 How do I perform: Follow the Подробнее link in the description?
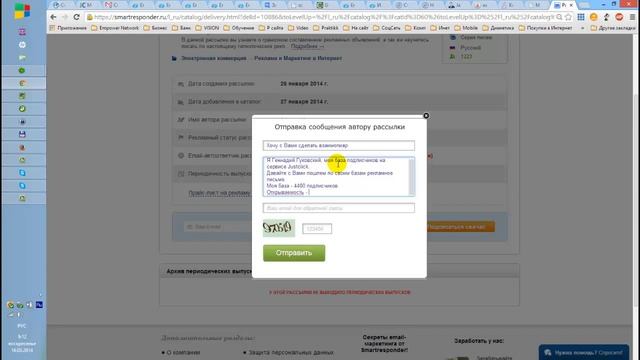[x=307, y=46]
